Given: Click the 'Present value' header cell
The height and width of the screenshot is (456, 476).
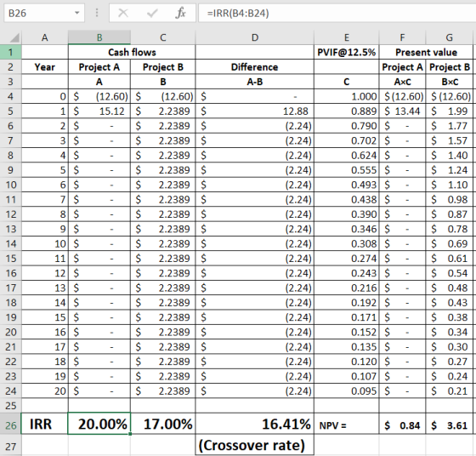Looking at the screenshot, I should 426,52.
